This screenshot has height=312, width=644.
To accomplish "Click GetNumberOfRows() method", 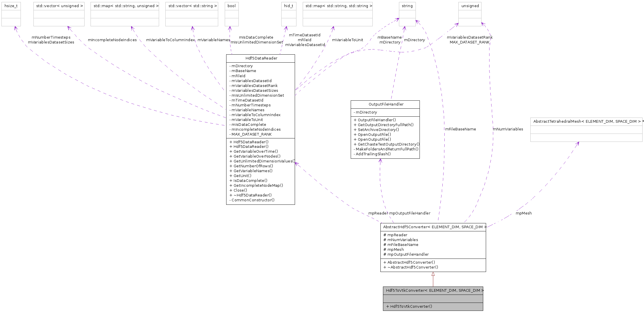I will pyautogui.click(x=251, y=166).
